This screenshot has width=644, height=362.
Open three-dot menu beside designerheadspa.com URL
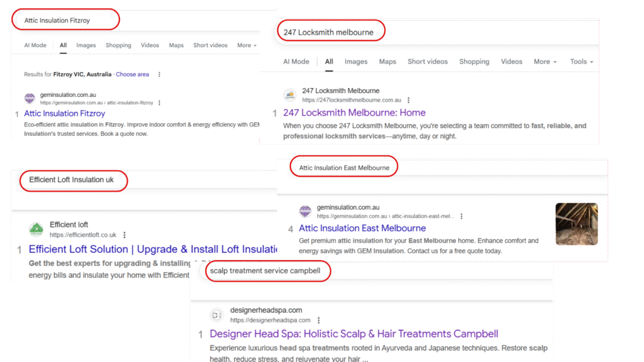[x=319, y=321]
